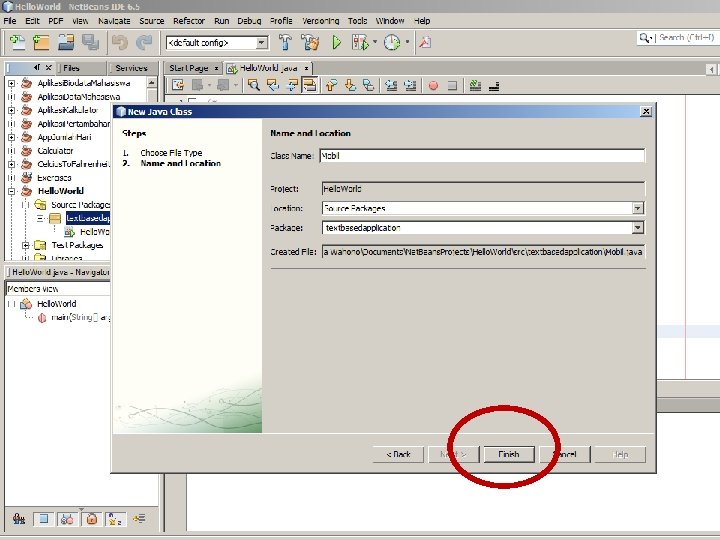720x540 pixels.
Task: Click the green Run Main Project icon
Action: pyautogui.click(x=337, y=42)
